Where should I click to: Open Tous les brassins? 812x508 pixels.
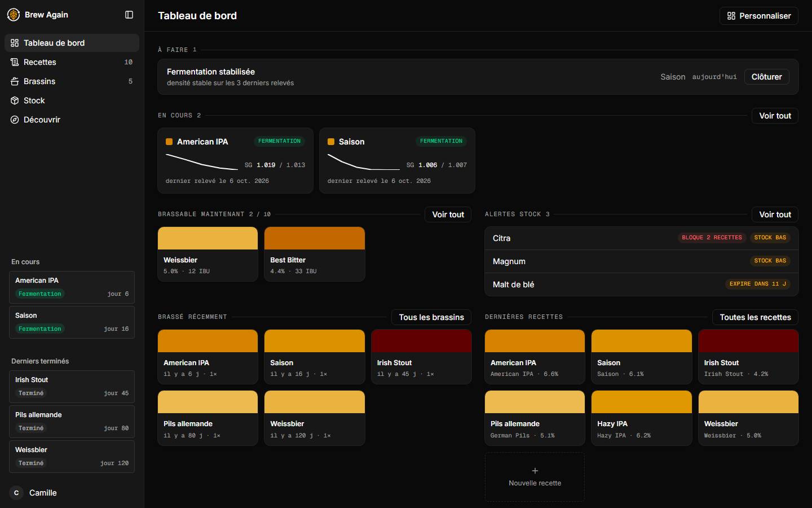pyautogui.click(x=431, y=317)
